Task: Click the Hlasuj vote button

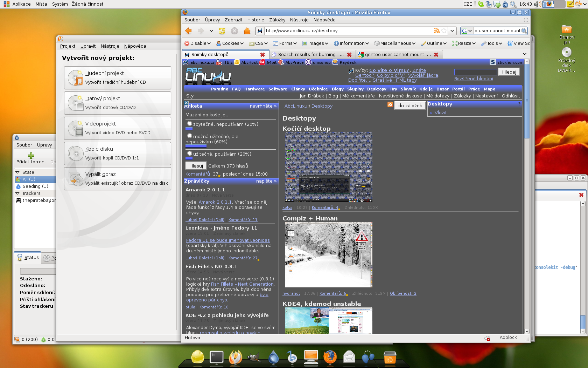Action: 196,166
